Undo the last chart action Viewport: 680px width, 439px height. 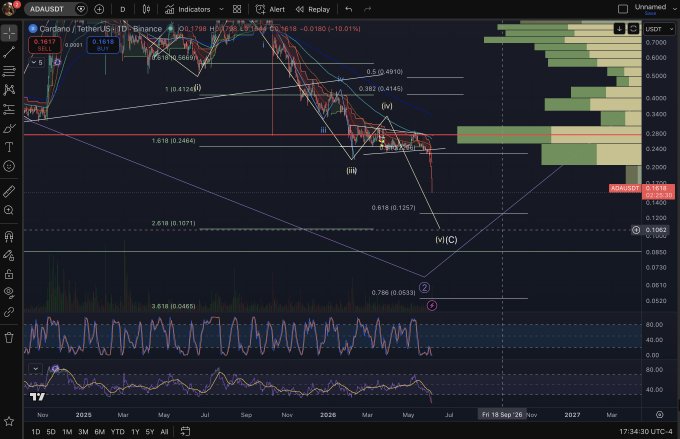tap(349, 9)
